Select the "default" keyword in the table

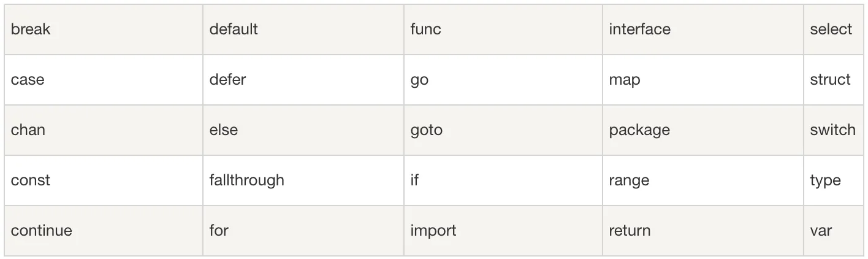[234, 29]
